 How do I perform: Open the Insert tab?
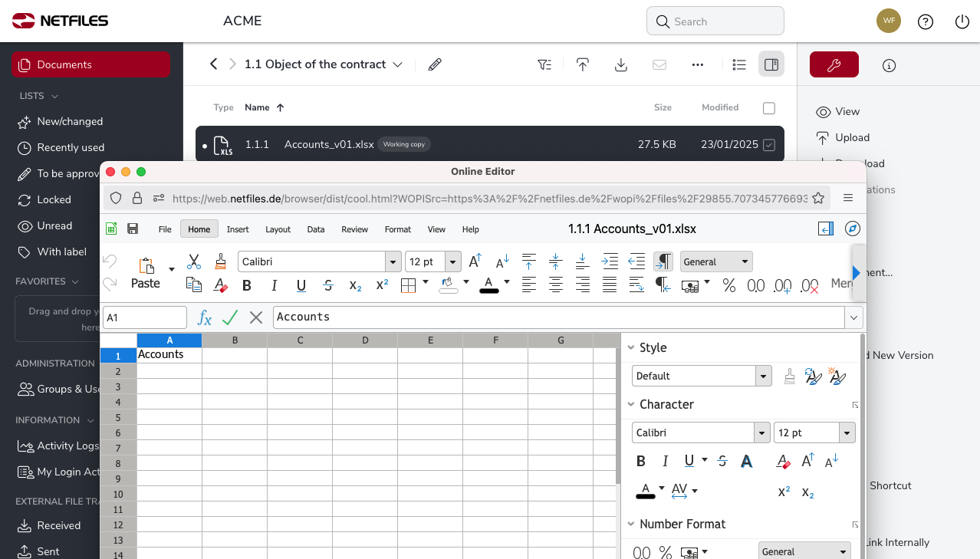[x=238, y=229]
